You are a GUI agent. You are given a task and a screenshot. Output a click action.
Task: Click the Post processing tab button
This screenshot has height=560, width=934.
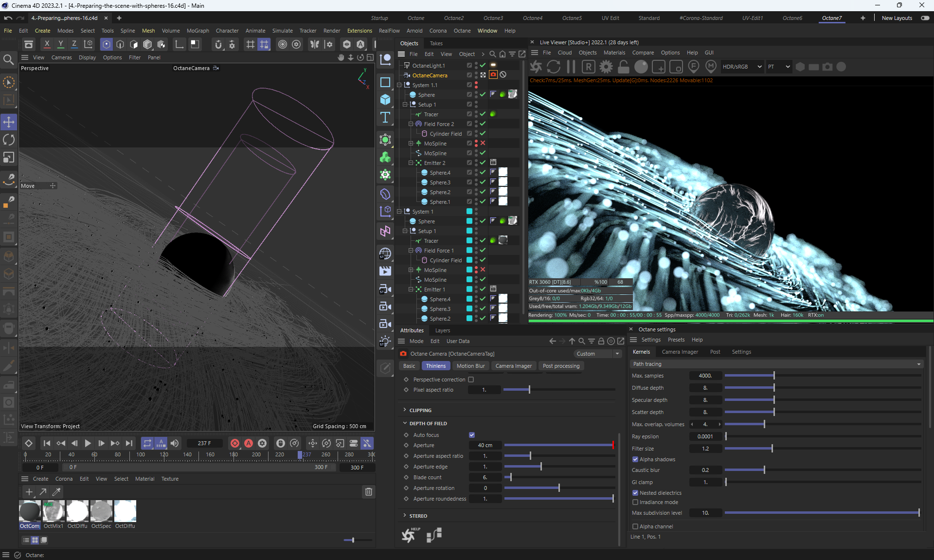pos(561,366)
